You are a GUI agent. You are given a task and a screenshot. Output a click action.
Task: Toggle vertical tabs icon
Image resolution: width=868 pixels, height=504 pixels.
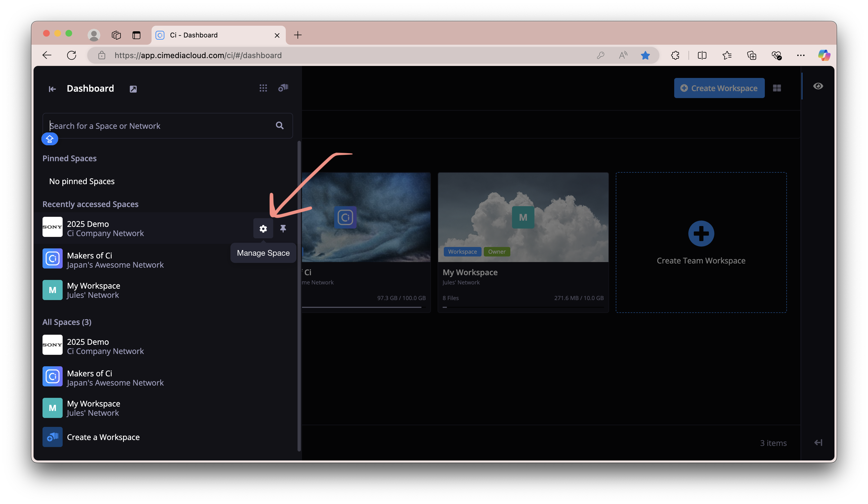coord(136,35)
